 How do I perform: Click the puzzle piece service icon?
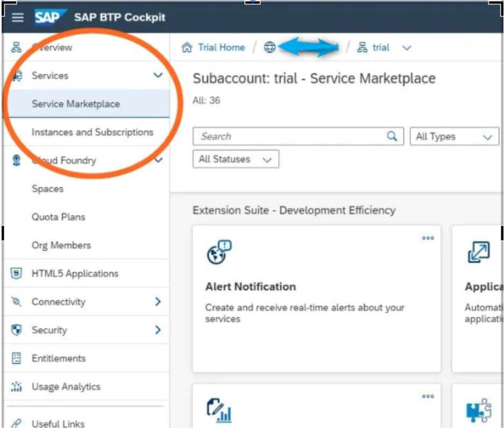point(479,410)
